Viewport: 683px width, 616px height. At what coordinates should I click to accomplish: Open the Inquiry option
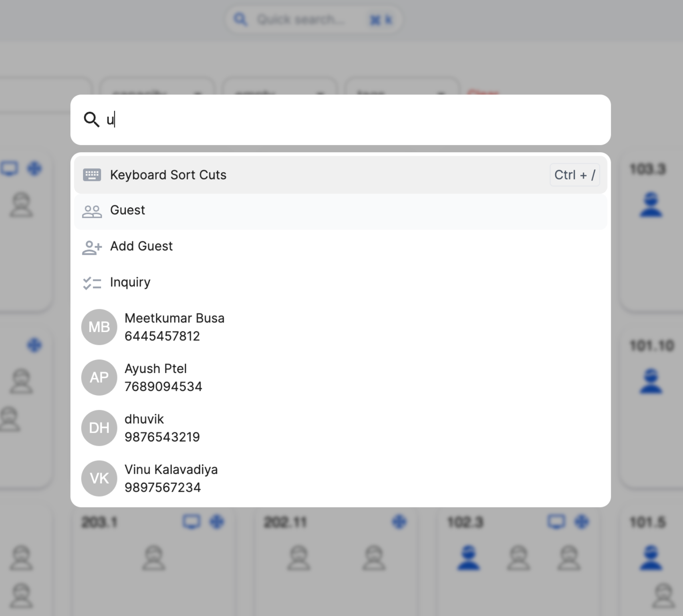point(130,282)
